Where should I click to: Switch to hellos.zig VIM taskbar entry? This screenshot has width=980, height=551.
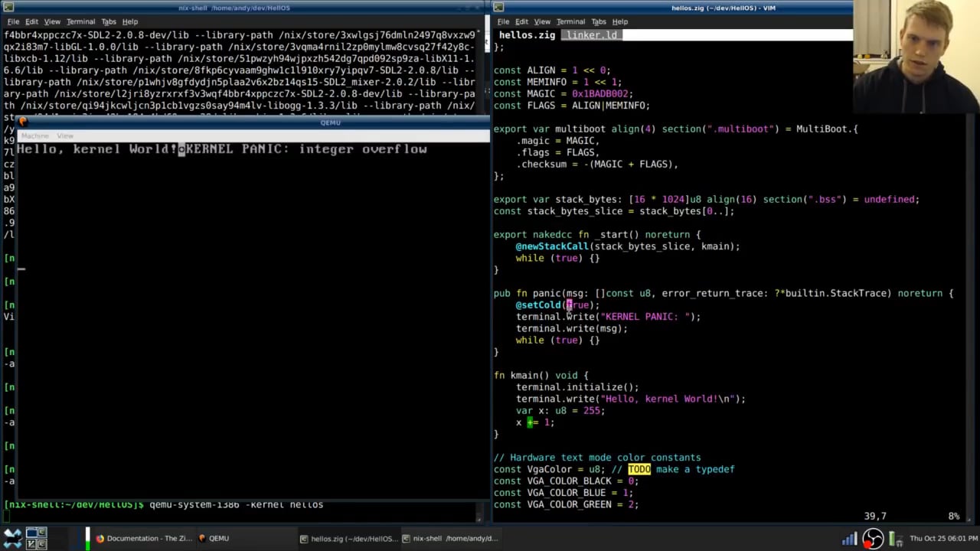(348, 538)
